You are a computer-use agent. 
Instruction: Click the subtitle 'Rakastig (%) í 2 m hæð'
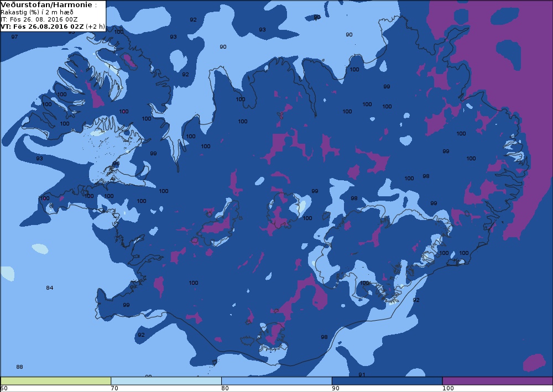click(37, 12)
